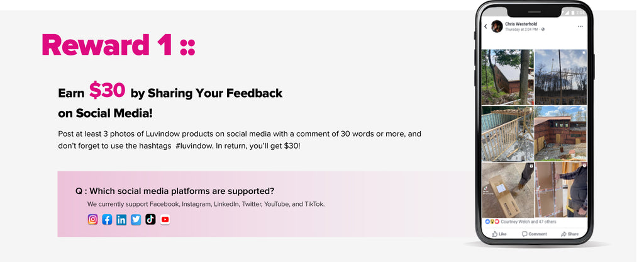Click the TikTok icon
Image resolution: width=644 pixels, height=262 pixels.
tap(150, 220)
